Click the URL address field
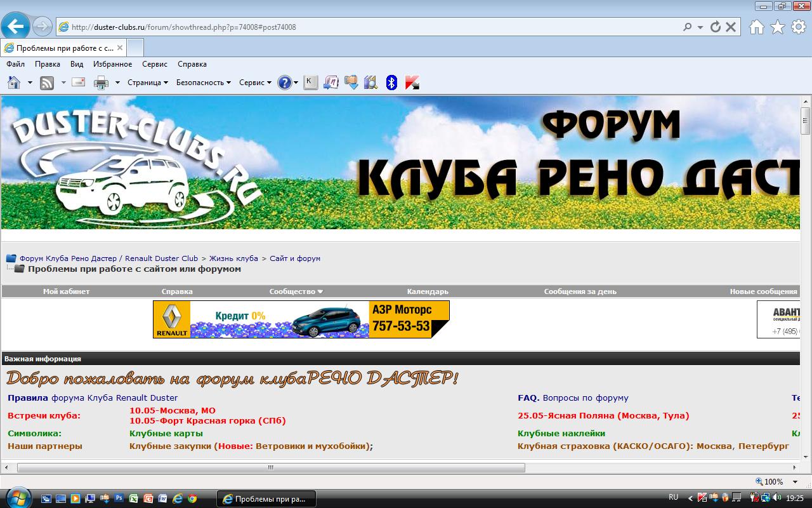Viewport: 812px width, 508px height. click(368, 27)
